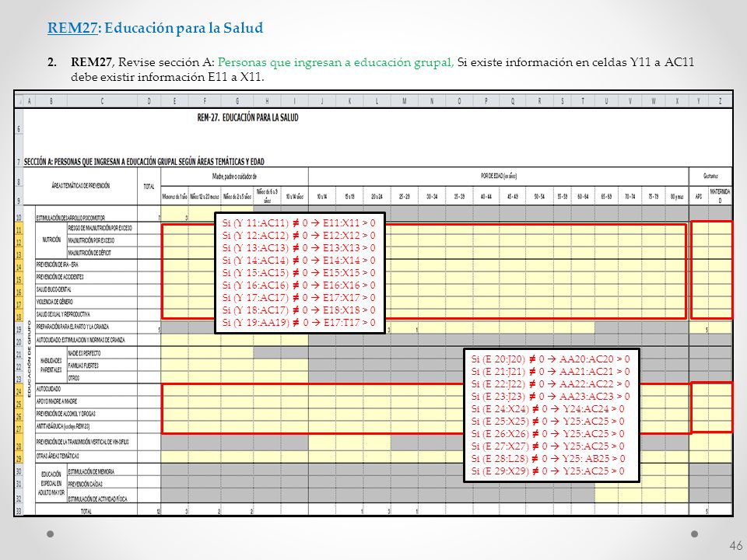Click 'PREVENCIÓN DE IRA - ERA' row label
747x560 pixels.
tap(57, 264)
